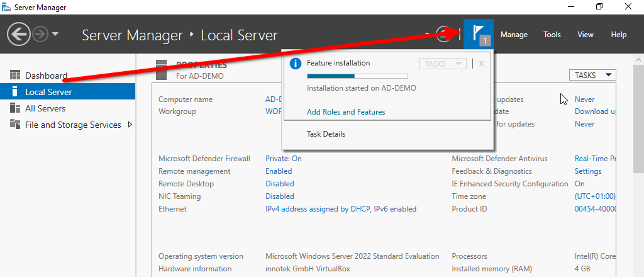This screenshot has height=277, width=644.
Task: Expand File and Storage Services submenu
Action: pyautogui.click(x=130, y=125)
